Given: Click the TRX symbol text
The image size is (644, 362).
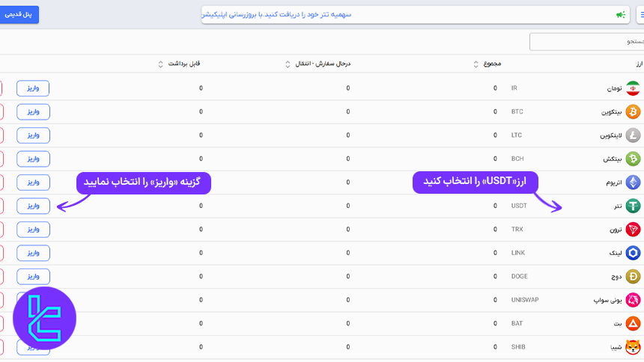Looking at the screenshot, I should click(517, 230).
